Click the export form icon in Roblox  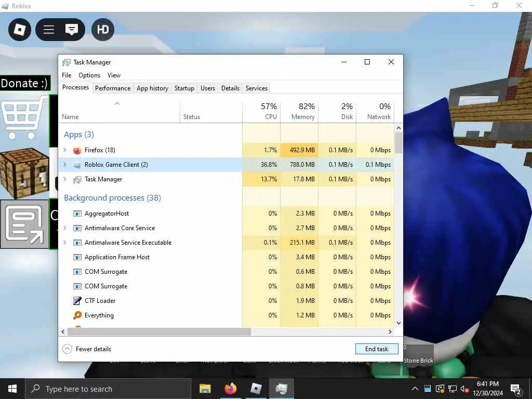(x=24, y=224)
